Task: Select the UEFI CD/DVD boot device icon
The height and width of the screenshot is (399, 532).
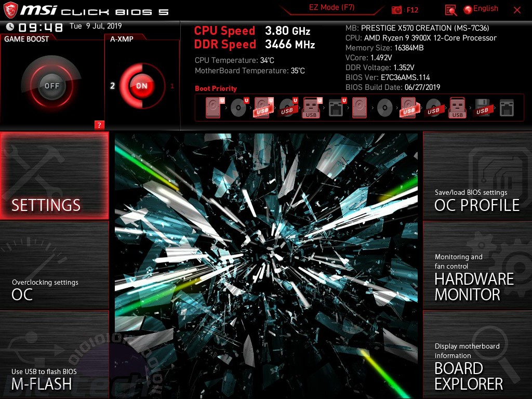Action: (240, 108)
